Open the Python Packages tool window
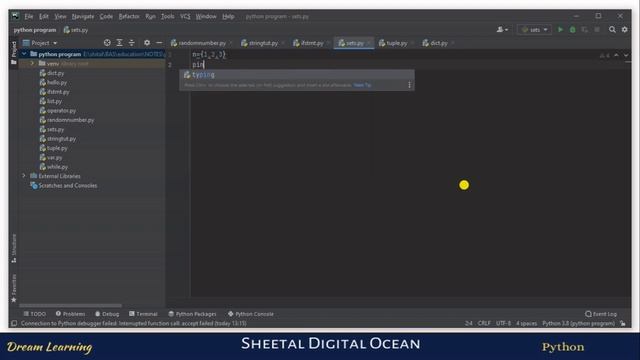The height and width of the screenshot is (360, 640). click(192, 314)
